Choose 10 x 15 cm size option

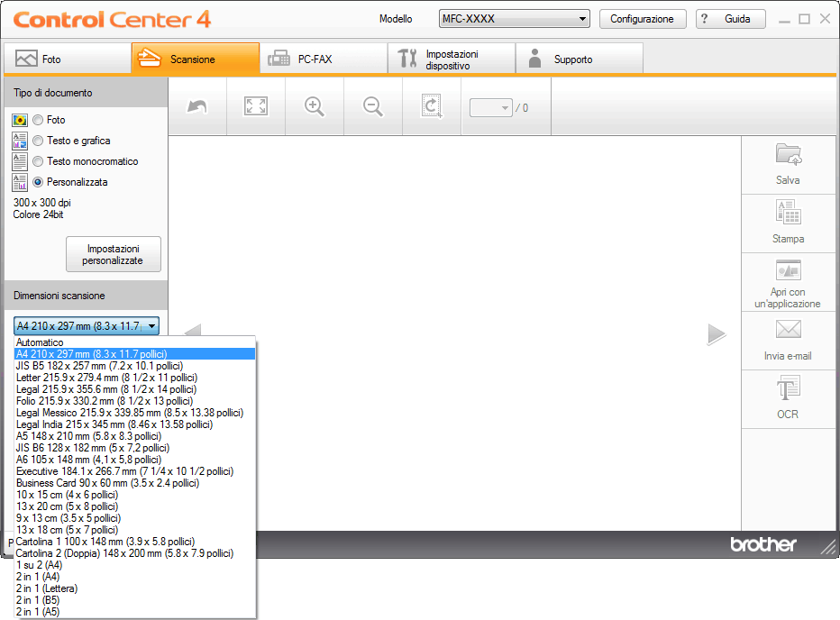pos(134,495)
